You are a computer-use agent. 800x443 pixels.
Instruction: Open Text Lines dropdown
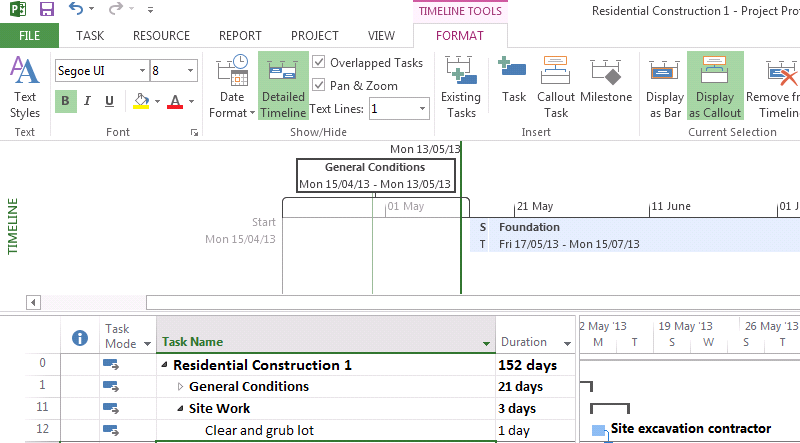422,108
